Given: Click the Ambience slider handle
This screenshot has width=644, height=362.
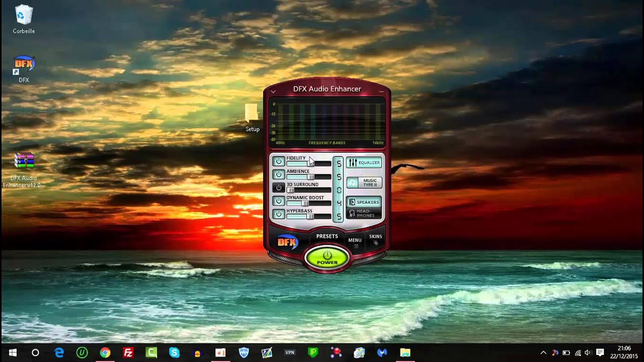Looking at the screenshot, I should tap(311, 177).
